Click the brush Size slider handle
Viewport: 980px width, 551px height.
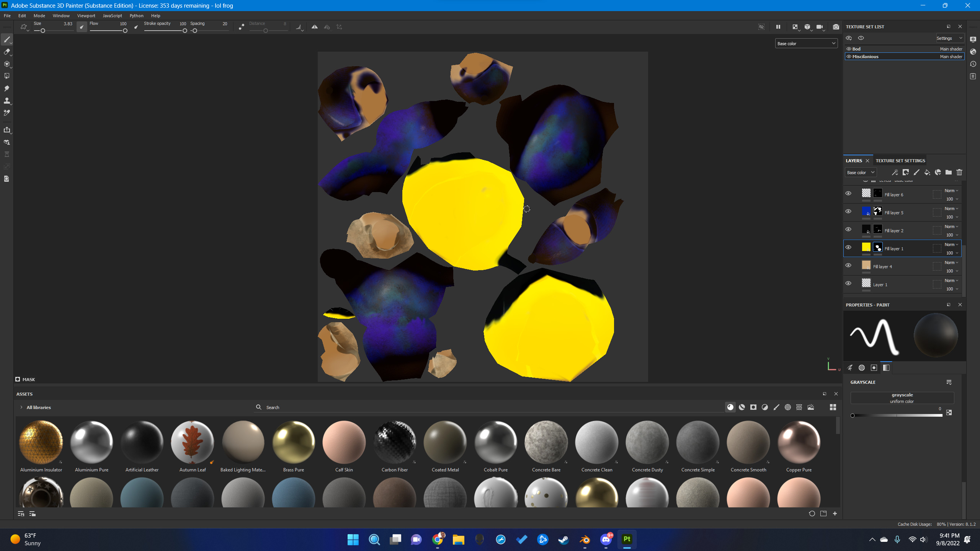[x=43, y=31]
